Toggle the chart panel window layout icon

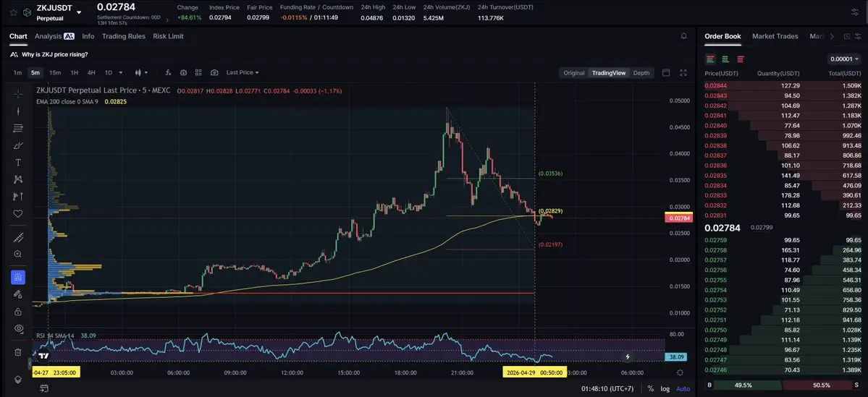tap(666, 72)
